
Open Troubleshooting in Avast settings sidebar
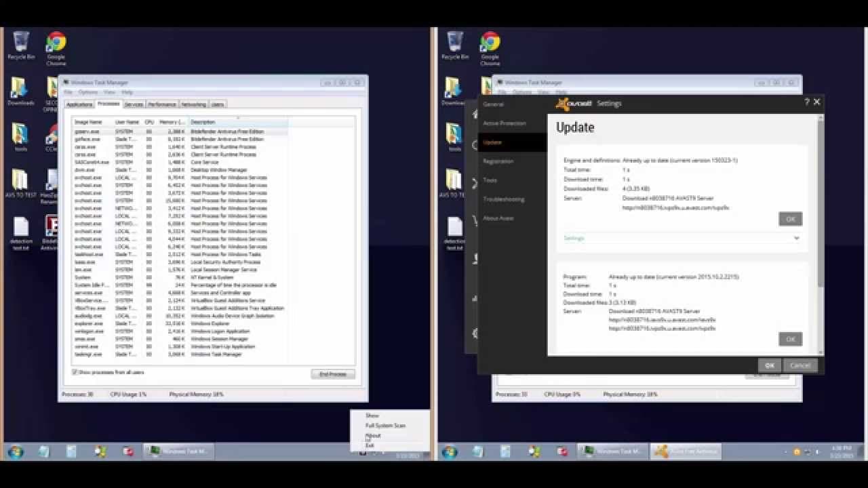coord(504,199)
